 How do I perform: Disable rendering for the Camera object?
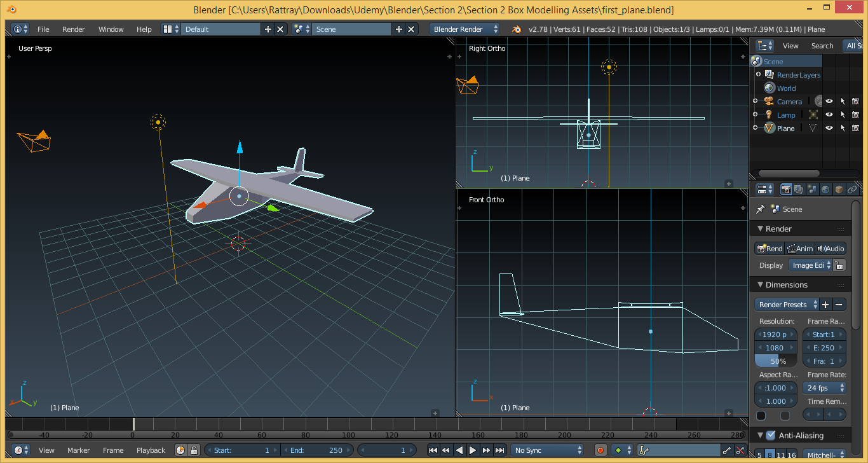(x=855, y=101)
